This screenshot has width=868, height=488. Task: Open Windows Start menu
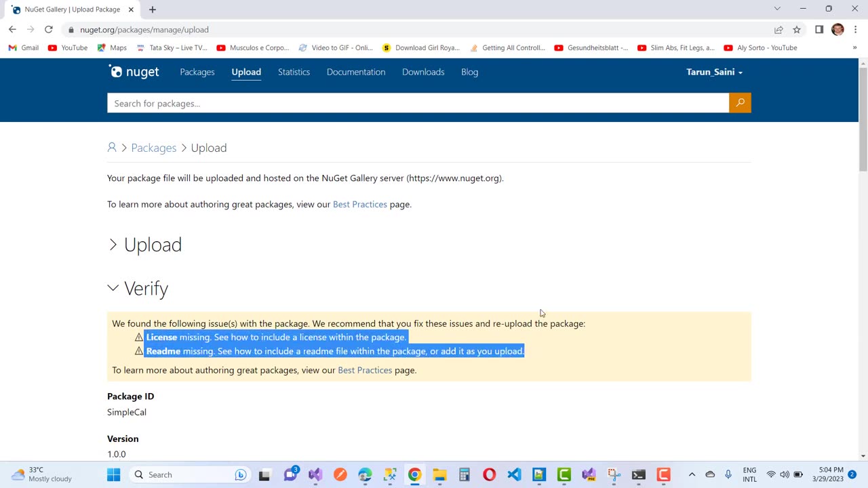113,474
